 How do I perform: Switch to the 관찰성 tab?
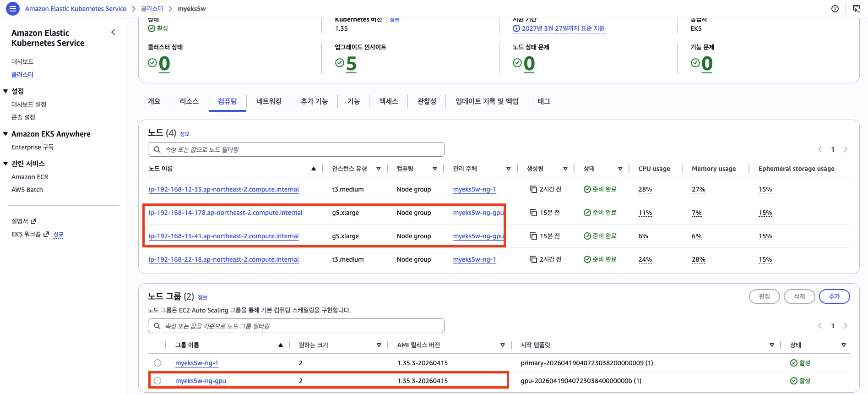point(427,101)
